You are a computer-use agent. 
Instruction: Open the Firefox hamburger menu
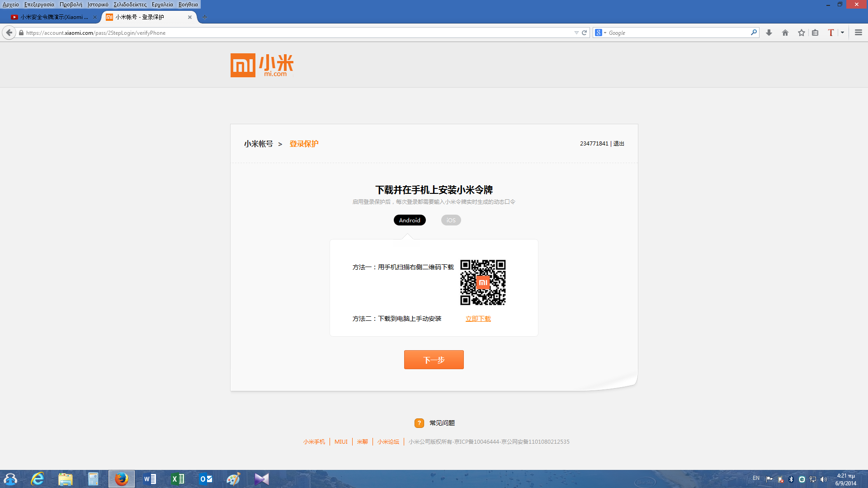[859, 33]
